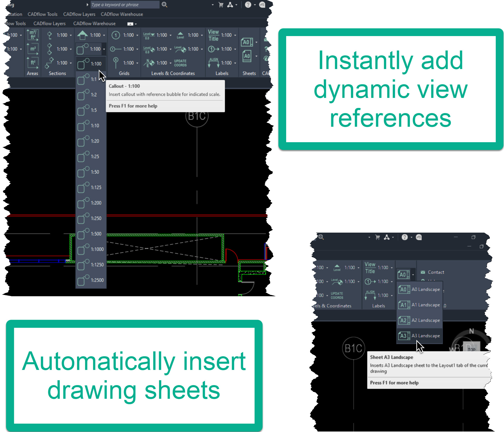This screenshot has width=504, height=432.
Task: Choose 1:500 callout scale from list
Action: coord(91,234)
